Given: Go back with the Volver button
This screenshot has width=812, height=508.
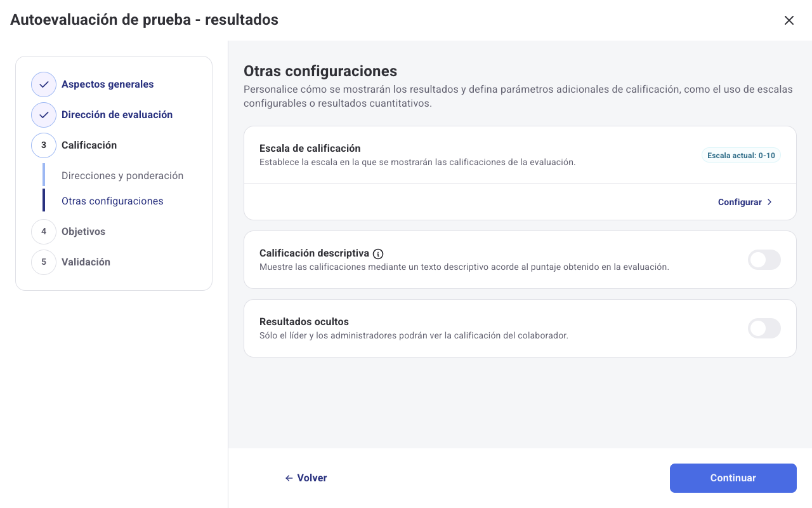Looking at the screenshot, I should (306, 478).
